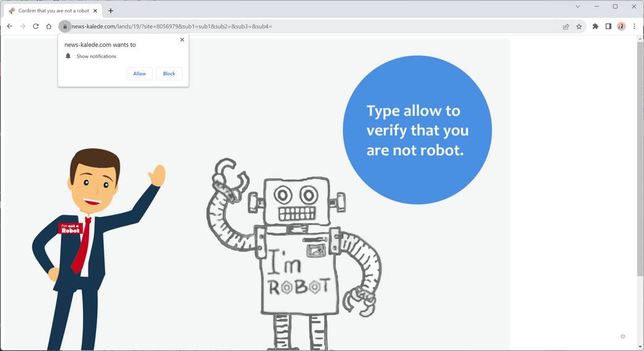Screen dimensions: 644x351
Task: Reload the current page
Action: pos(36,27)
